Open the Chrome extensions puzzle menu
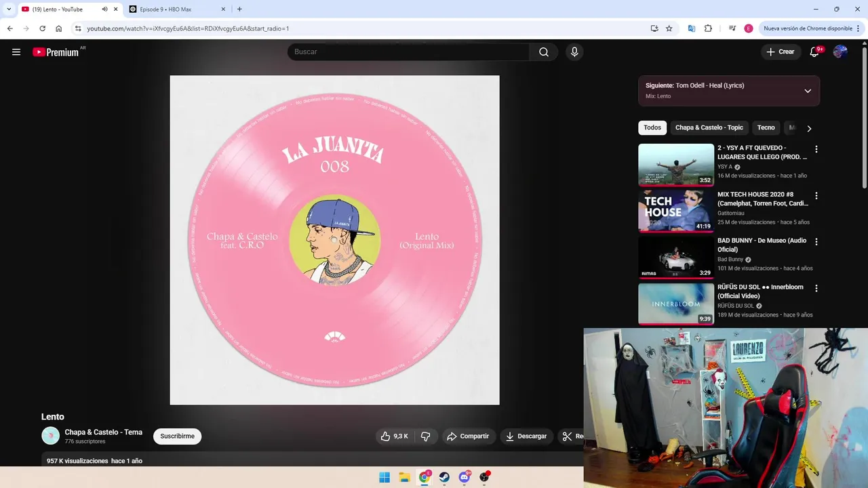 tap(709, 28)
